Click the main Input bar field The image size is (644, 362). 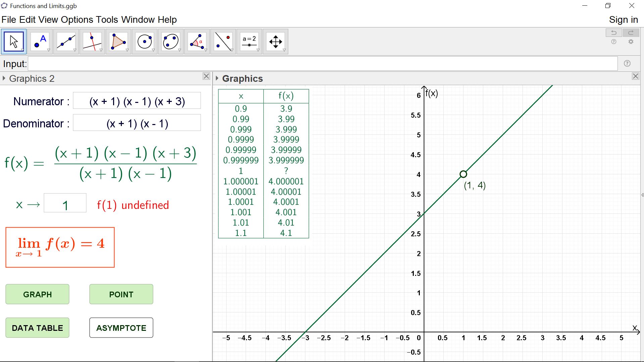click(x=323, y=64)
